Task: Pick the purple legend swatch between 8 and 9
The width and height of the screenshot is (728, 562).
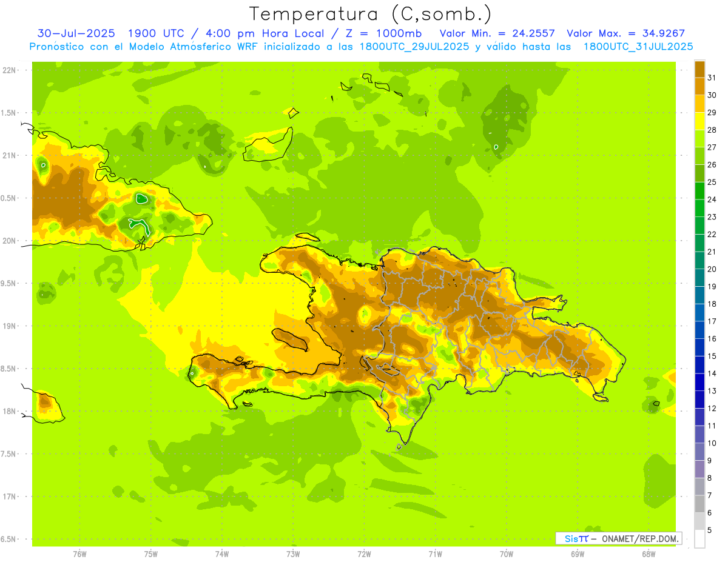Action: [x=699, y=469]
